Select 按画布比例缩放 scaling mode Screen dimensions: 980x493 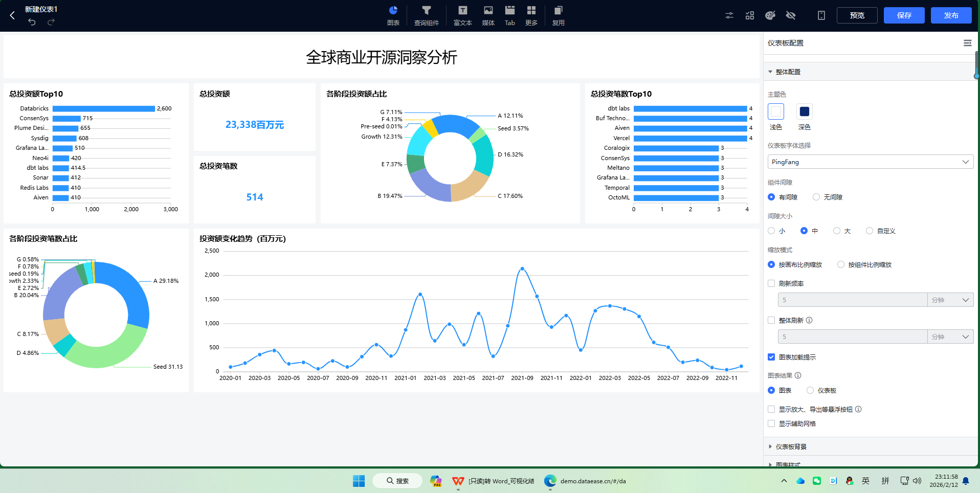(x=795, y=264)
